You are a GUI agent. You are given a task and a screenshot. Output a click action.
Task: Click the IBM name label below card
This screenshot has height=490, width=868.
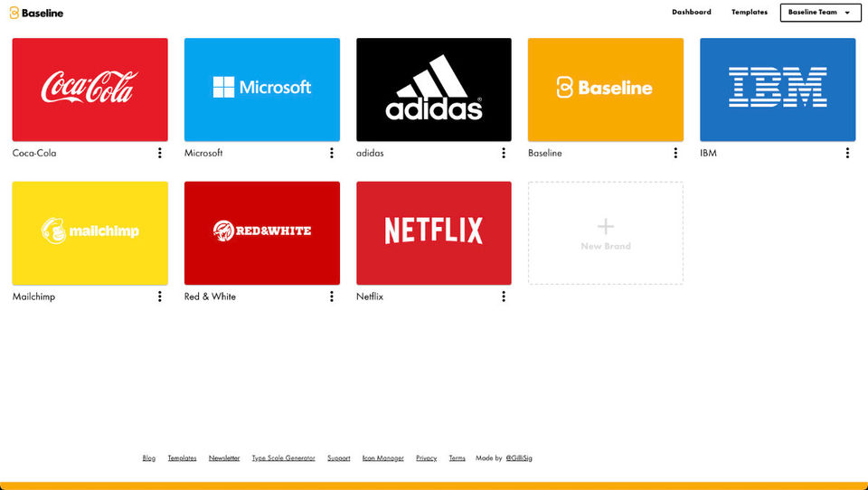[x=709, y=153]
